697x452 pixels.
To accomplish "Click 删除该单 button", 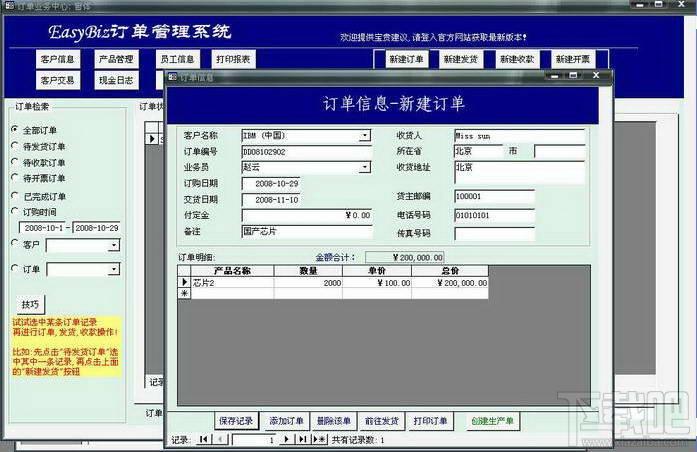I will click(333, 421).
